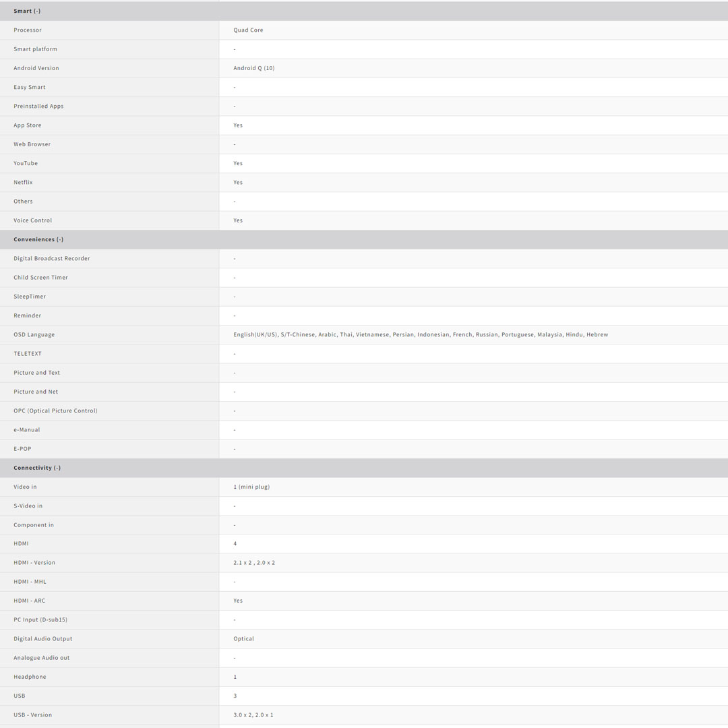
Task: Select the Quad Core value text
Action: pos(248,30)
